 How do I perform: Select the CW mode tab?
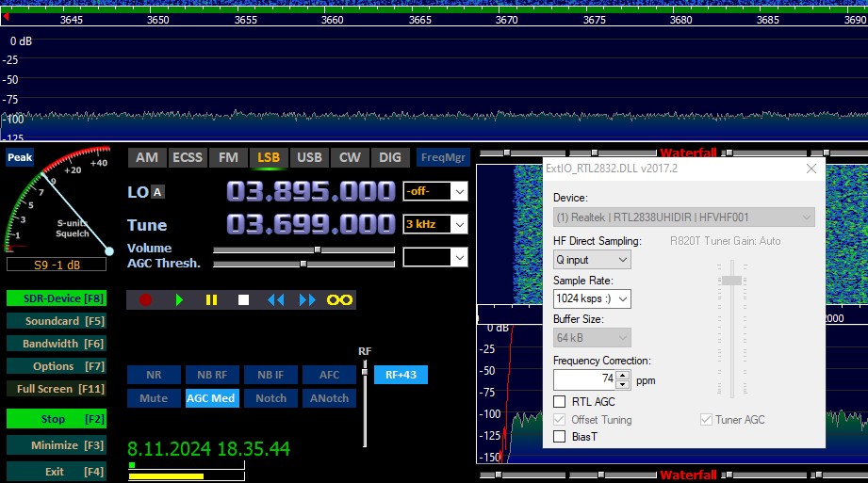coord(349,157)
